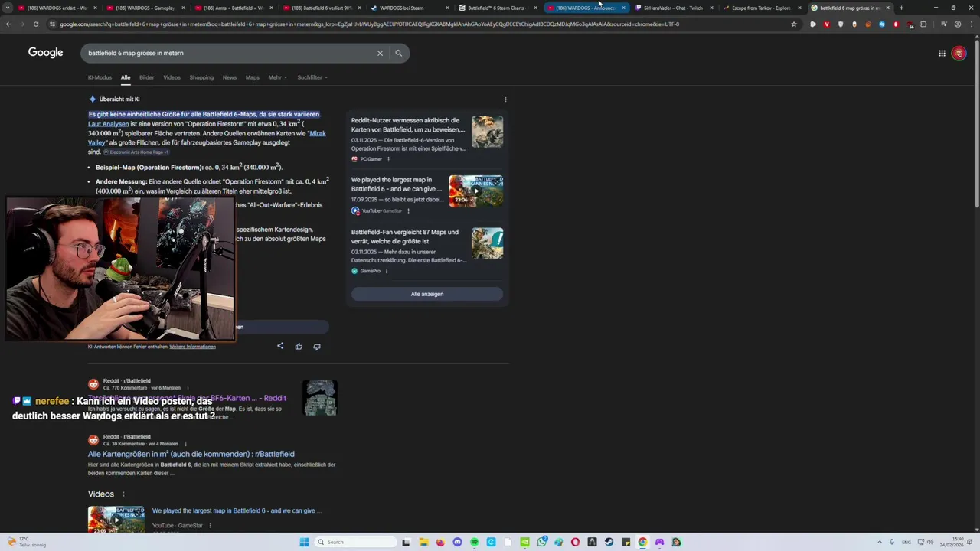Image resolution: width=980 pixels, height=551 pixels.
Task: Go to the Google logo homepage
Action: point(45,52)
